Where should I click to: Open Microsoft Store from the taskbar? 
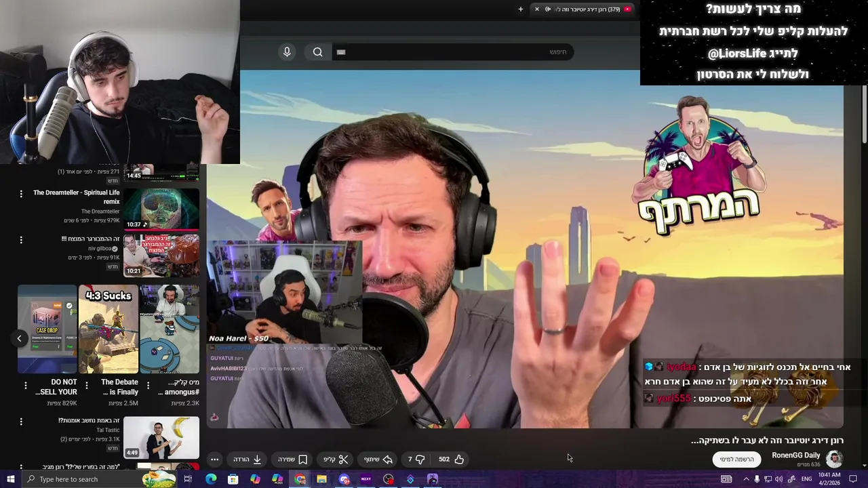coord(233,479)
